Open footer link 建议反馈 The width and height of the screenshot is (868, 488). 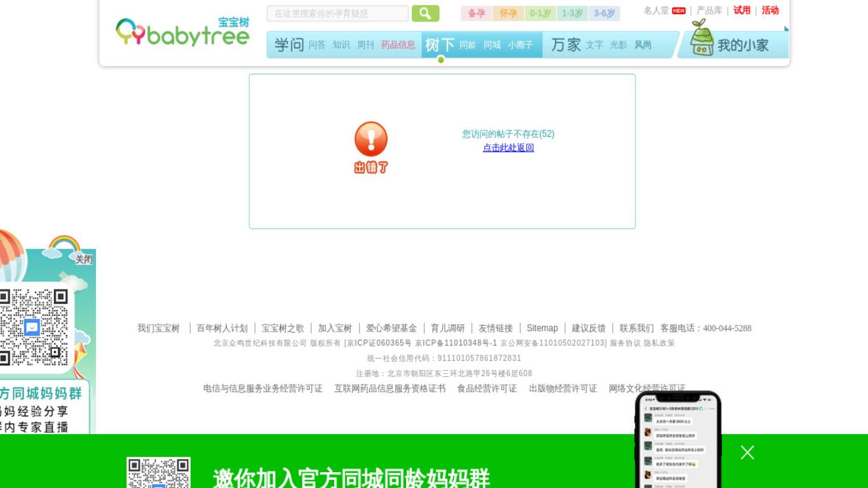pyautogui.click(x=588, y=329)
